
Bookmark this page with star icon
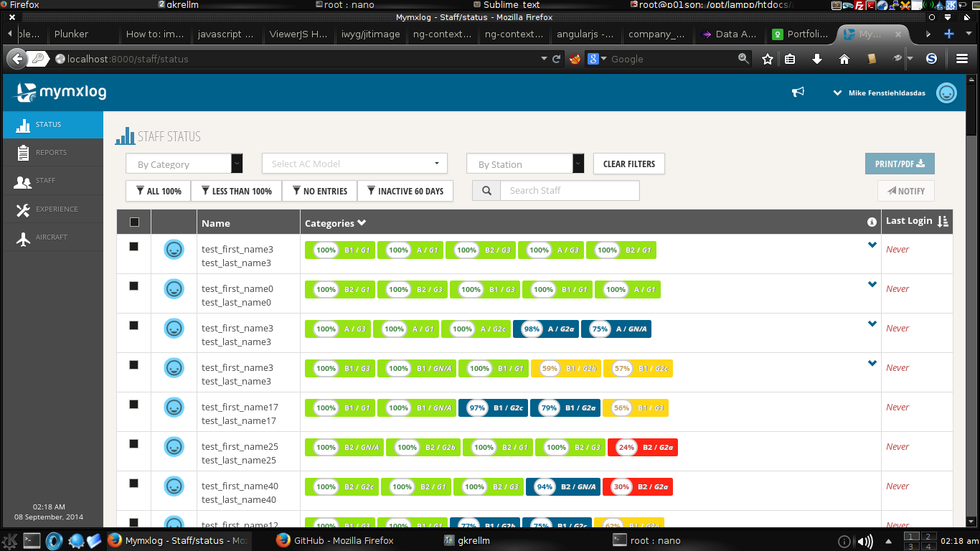(x=767, y=59)
